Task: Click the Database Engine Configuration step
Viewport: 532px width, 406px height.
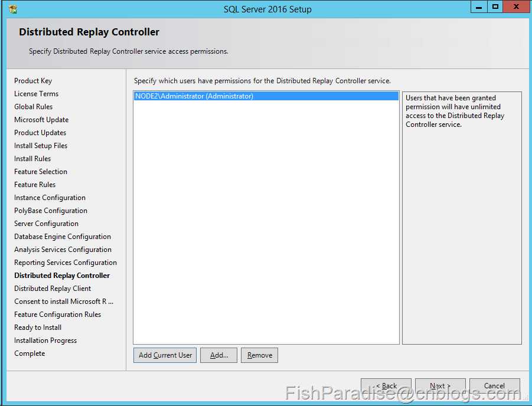Action: [63, 237]
